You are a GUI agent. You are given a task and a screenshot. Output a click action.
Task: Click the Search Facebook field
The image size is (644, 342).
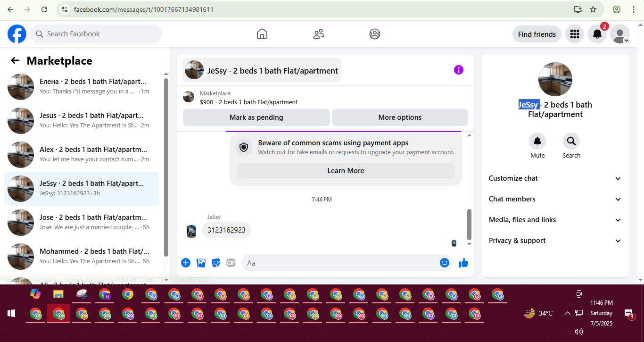(x=96, y=34)
